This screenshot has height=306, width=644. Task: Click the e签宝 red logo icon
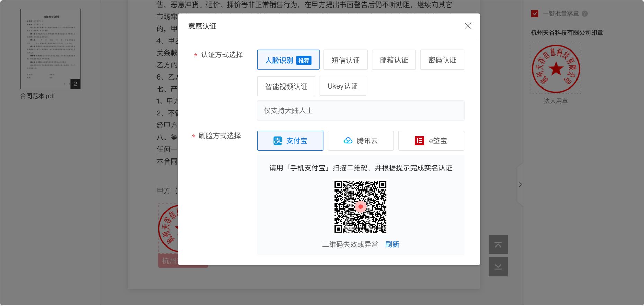(x=419, y=141)
